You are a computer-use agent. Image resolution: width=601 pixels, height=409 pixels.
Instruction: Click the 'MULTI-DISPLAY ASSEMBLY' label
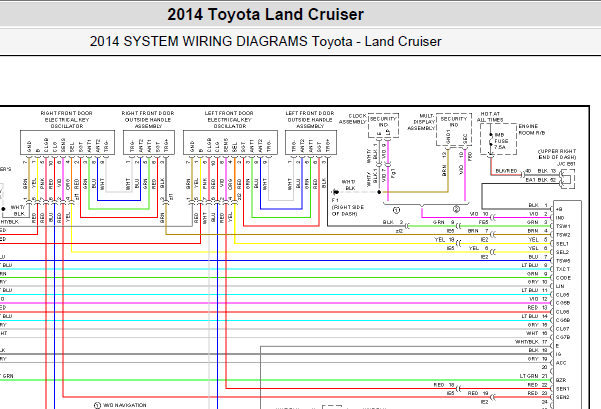[x=422, y=122]
